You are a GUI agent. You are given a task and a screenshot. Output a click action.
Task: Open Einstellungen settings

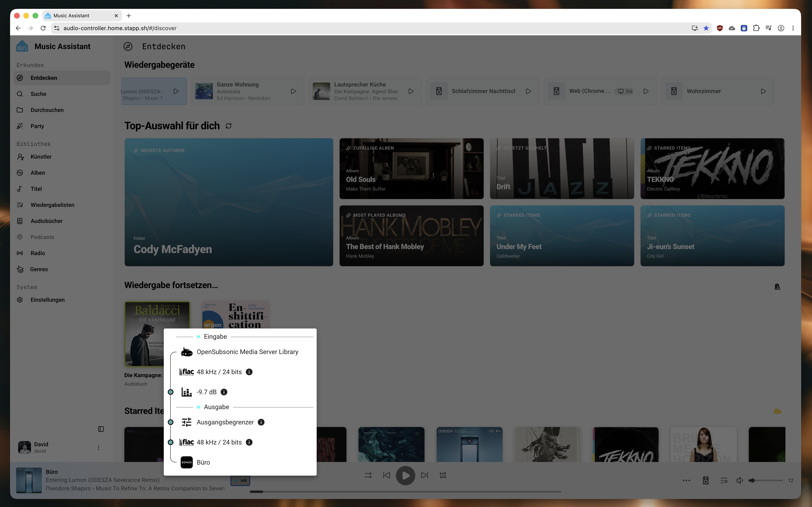point(62,300)
